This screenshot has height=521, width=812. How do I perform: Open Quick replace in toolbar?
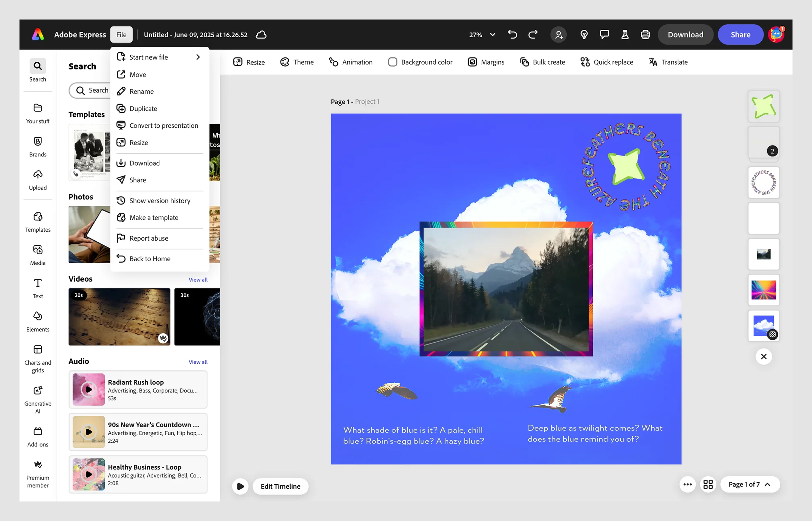tap(606, 62)
